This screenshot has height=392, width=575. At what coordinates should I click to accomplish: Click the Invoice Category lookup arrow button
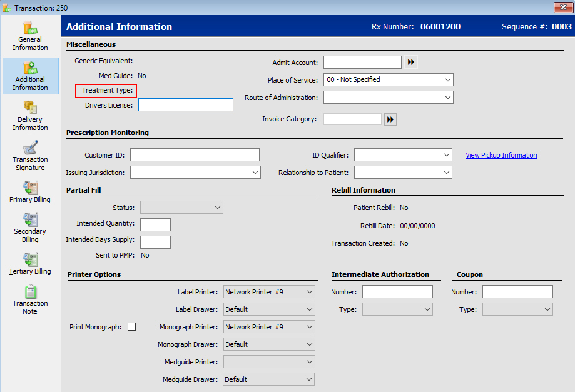390,119
